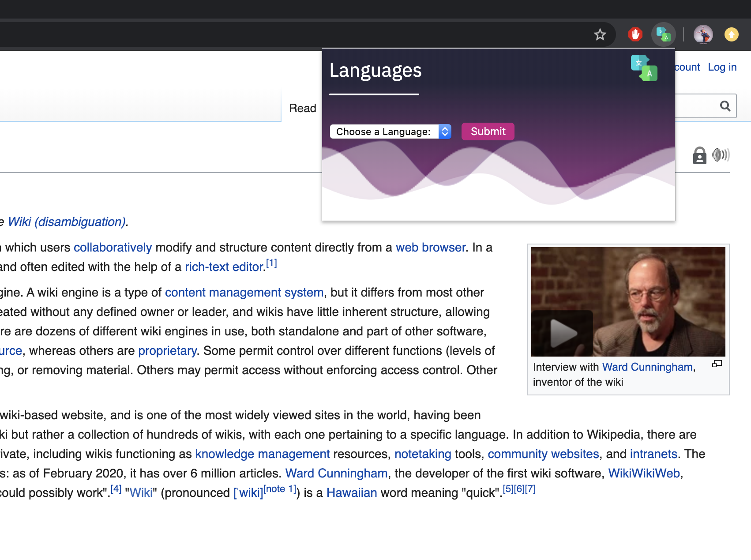Image resolution: width=751 pixels, height=560 pixels.
Task: Follow the intranets link
Action: coord(653,454)
